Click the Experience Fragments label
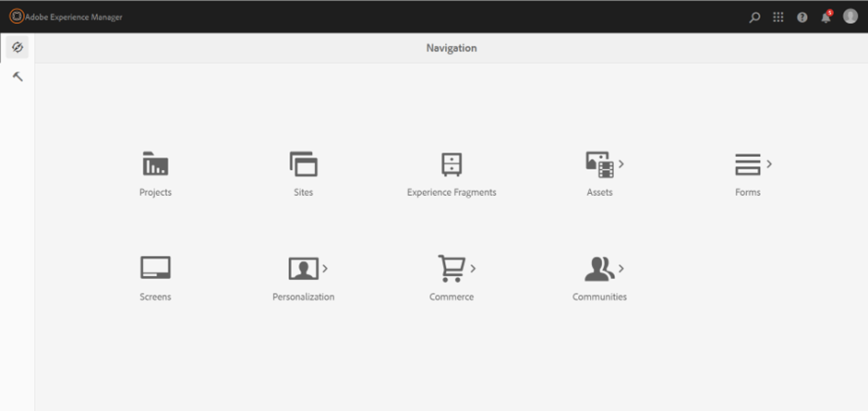This screenshot has width=868, height=411. 452,193
